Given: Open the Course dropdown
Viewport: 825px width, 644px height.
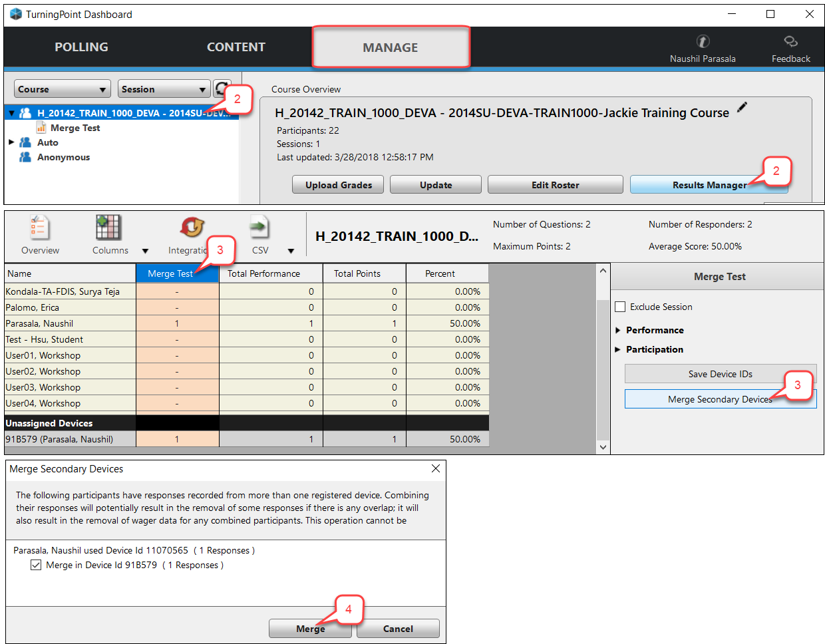Looking at the screenshot, I should click(x=62, y=89).
